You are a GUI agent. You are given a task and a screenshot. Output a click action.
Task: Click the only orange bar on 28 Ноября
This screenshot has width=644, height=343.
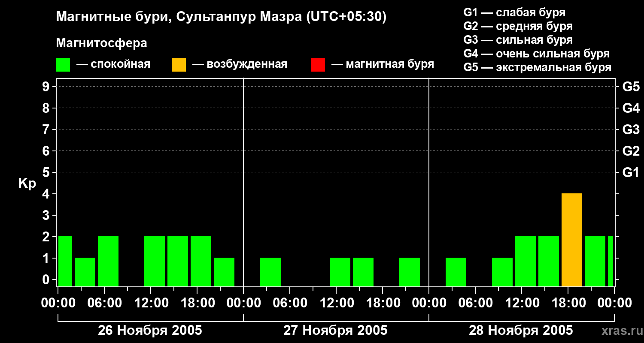pyautogui.click(x=572, y=240)
